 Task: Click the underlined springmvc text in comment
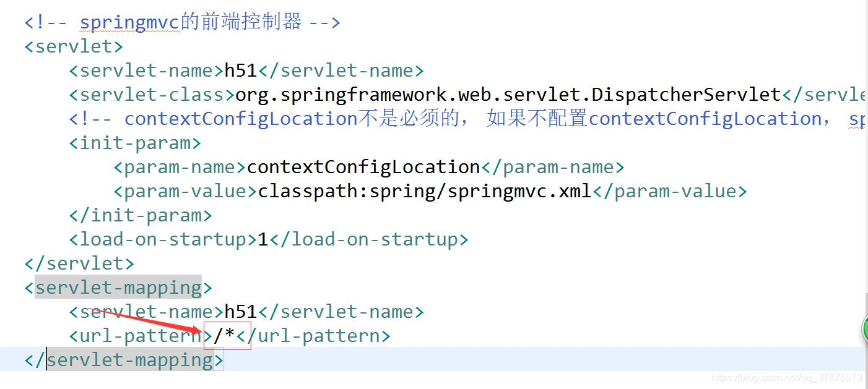[128, 22]
